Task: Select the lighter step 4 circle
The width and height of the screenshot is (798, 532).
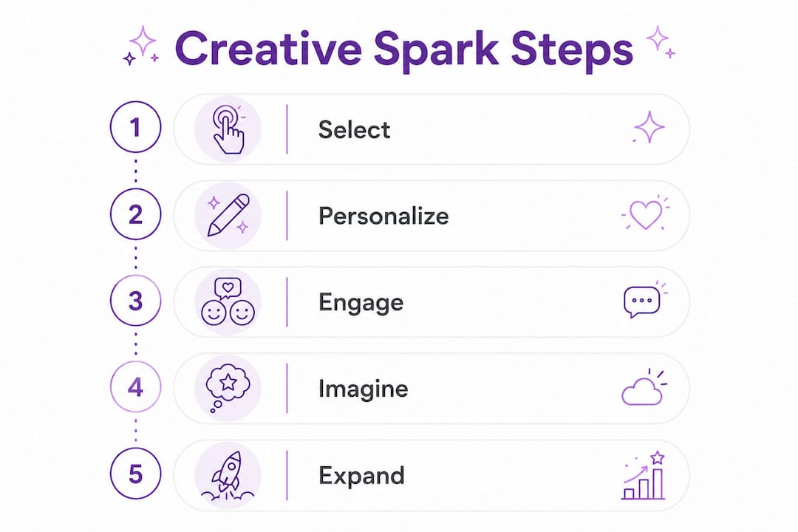Action: [x=135, y=387]
